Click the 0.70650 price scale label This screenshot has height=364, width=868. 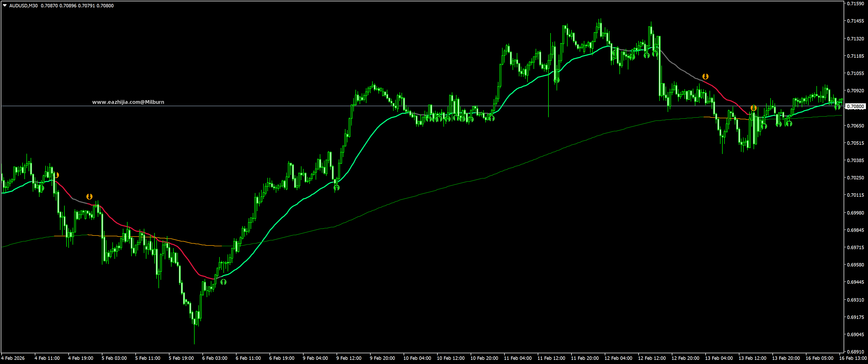click(855, 126)
